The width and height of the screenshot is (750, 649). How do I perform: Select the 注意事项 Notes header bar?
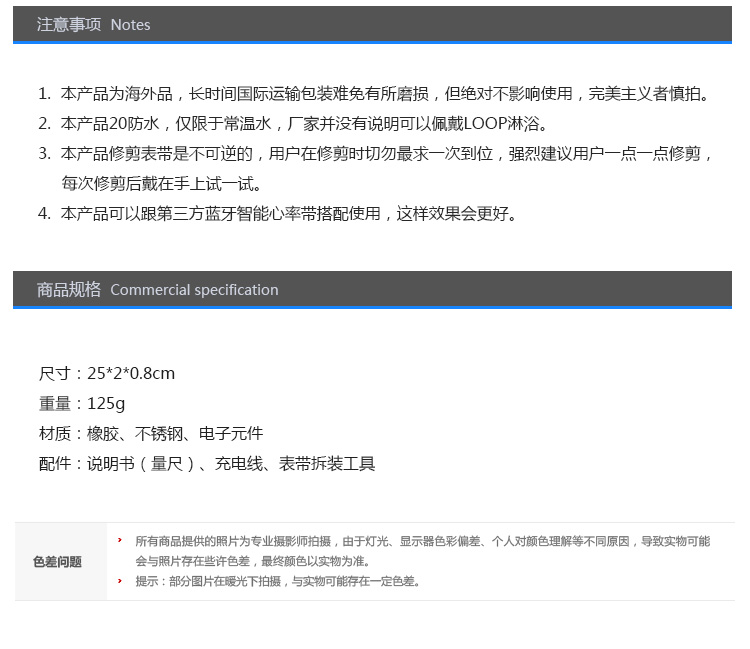click(372, 24)
